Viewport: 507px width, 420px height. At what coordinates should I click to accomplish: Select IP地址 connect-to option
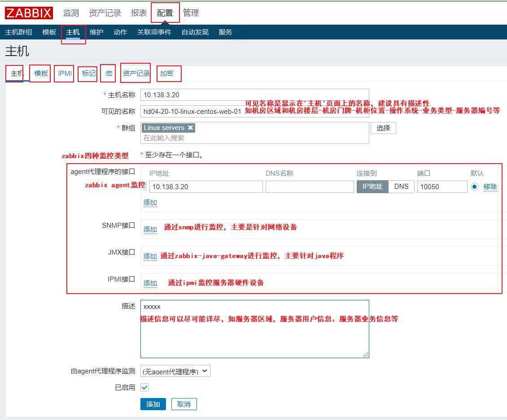372,187
